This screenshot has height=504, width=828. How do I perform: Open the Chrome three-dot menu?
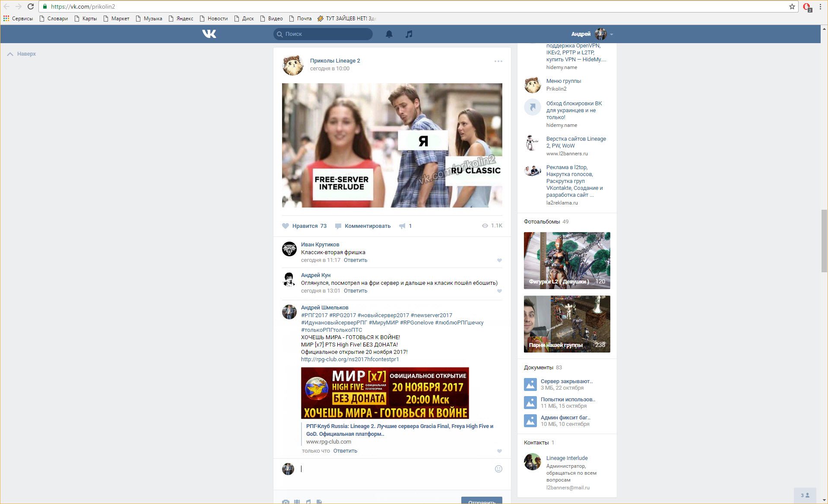pos(820,6)
